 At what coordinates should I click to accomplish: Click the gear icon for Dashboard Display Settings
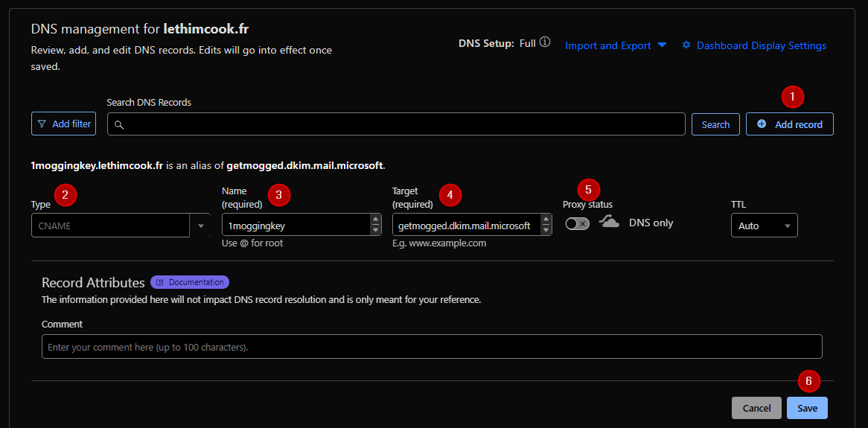click(686, 45)
